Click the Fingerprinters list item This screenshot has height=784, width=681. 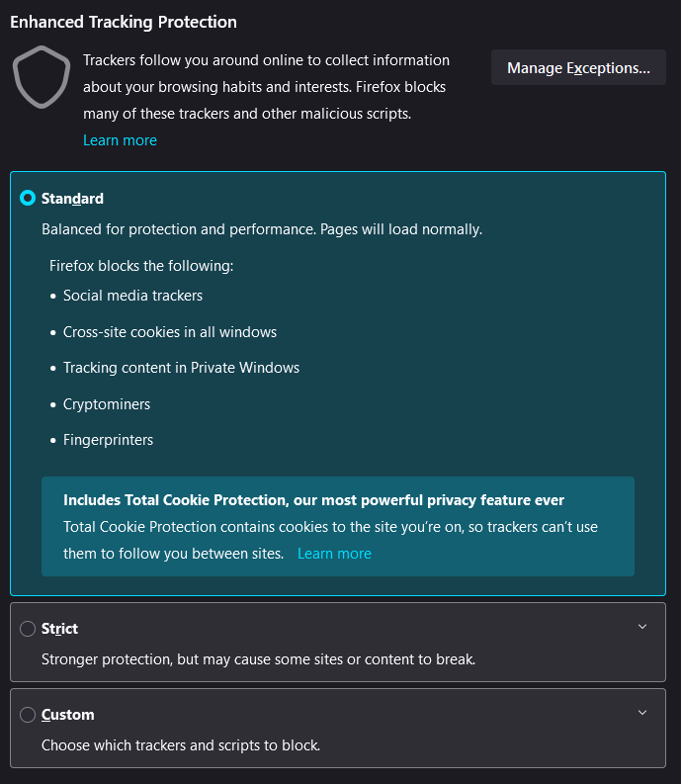click(108, 440)
